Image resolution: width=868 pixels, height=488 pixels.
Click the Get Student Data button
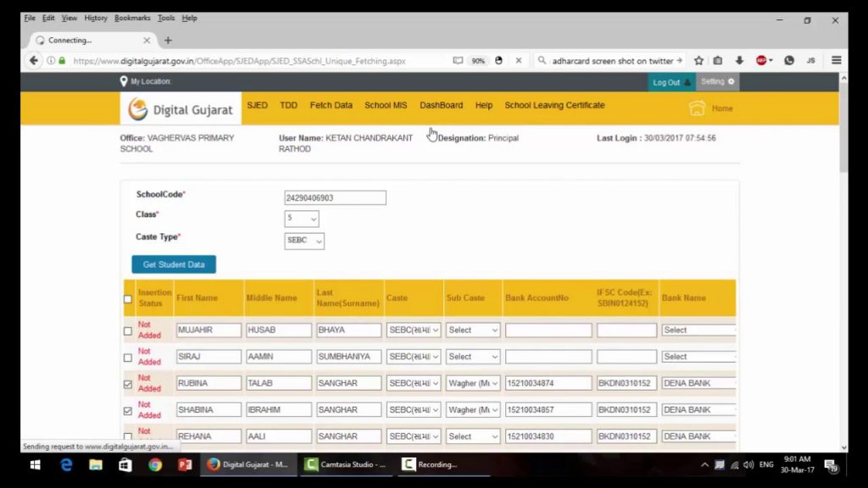pos(174,264)
